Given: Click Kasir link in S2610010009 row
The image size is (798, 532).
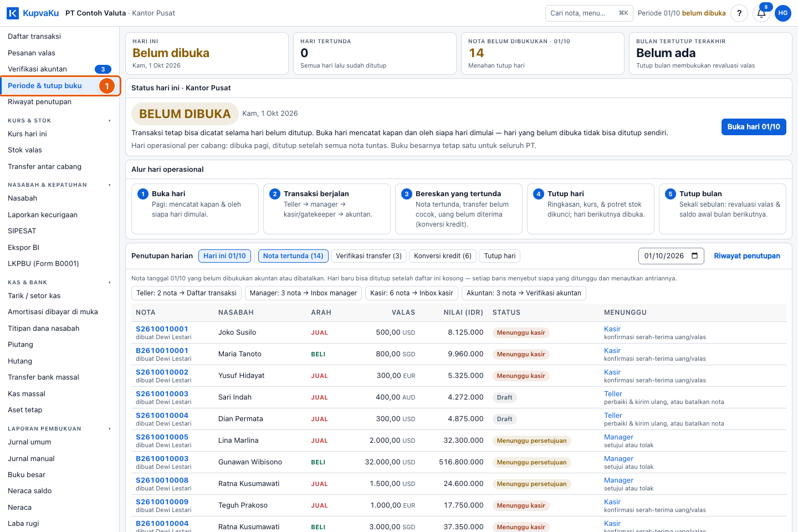Looking at the screenshot, I should coord(612,502).
